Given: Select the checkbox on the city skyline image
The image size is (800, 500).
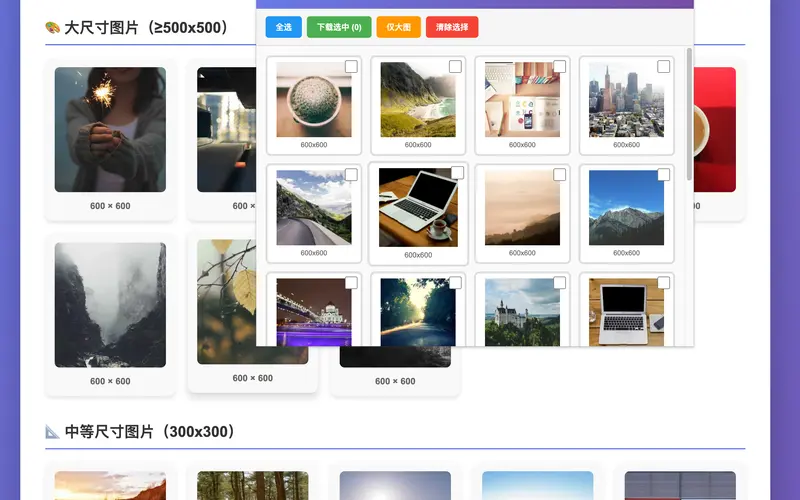Looking at the screenshot, I should pyautogui.click(x=663, y=67).
